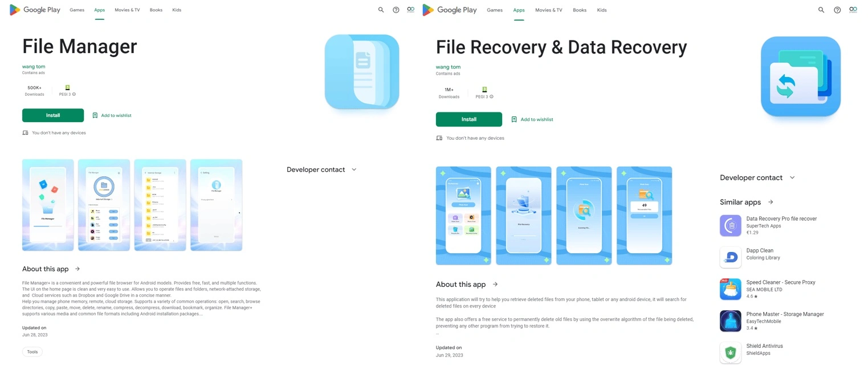Add File Manager to wishlist
868x365 pixels.
click(x=112, y=115)
